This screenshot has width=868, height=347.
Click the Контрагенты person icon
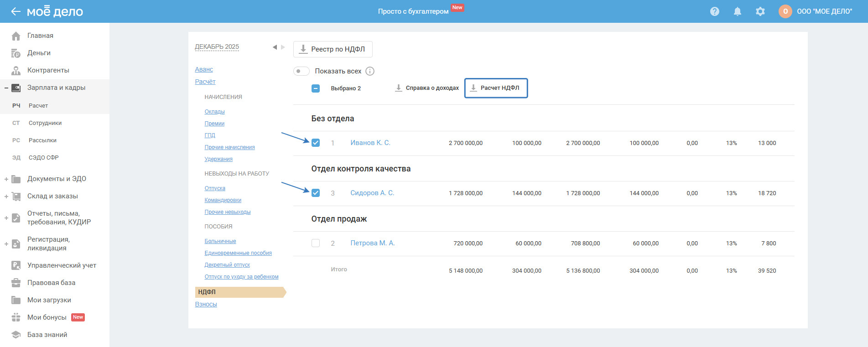pos(16,70)
